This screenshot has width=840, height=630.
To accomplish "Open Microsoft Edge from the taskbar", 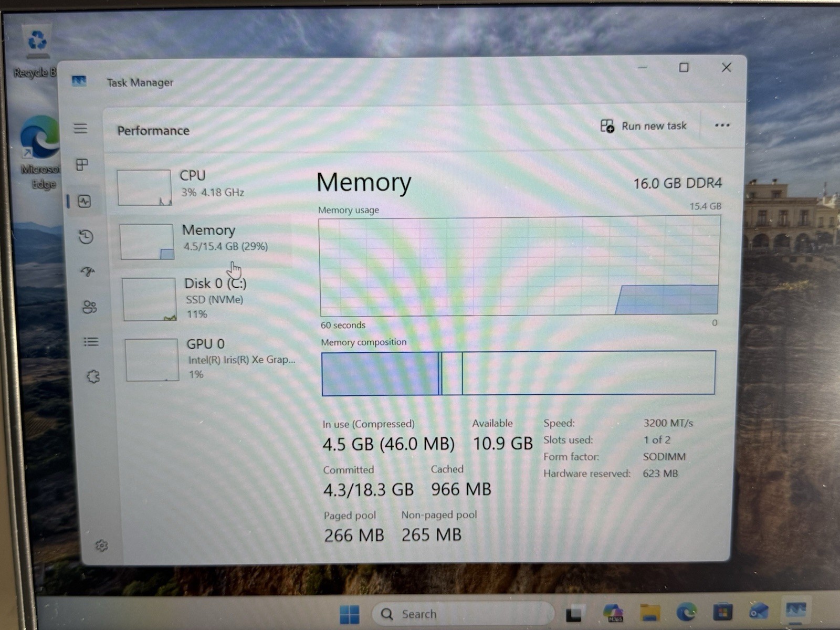I will pyautogui.click(x=686, y=612).
